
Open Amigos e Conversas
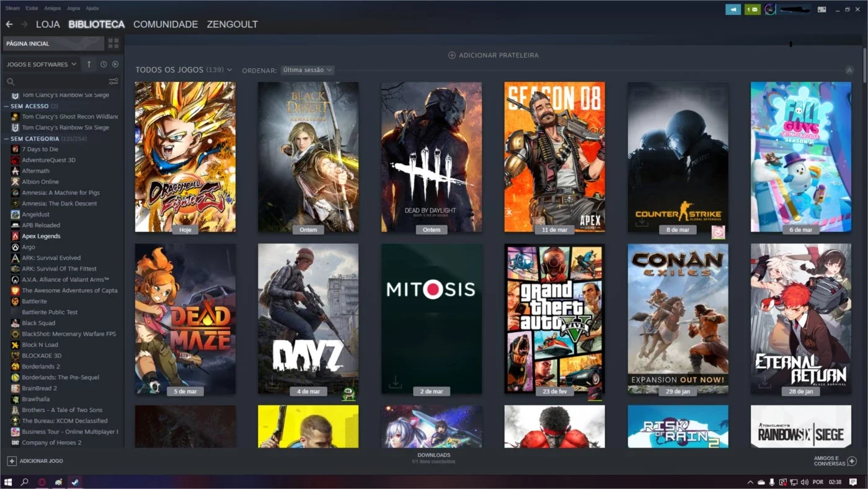835,461
